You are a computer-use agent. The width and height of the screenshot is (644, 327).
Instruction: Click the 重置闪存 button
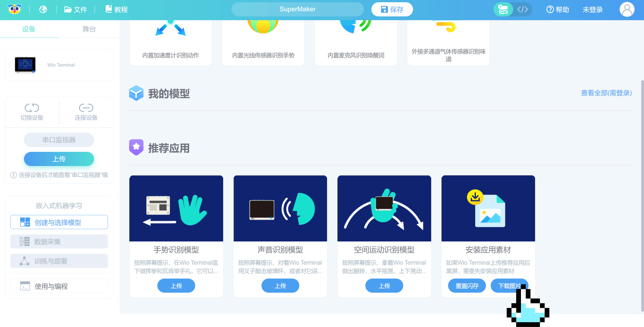pos(467,286)
